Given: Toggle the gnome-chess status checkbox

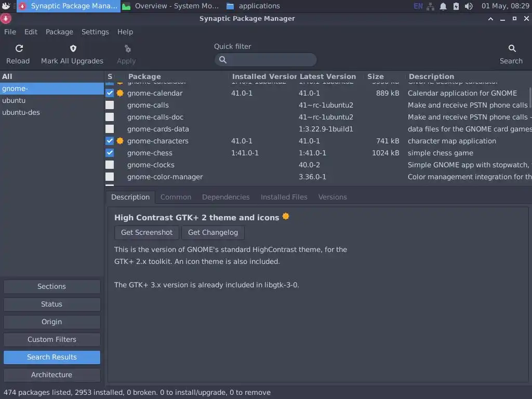Looking at the screenshot, I should pyautogui.click(x=110, y=153).
